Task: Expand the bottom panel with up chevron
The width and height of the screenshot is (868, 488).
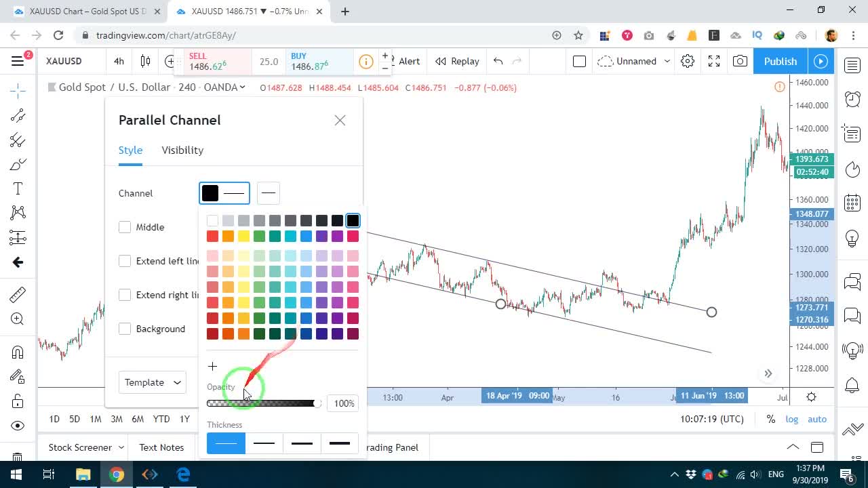Action: click(x=792, y=447)
